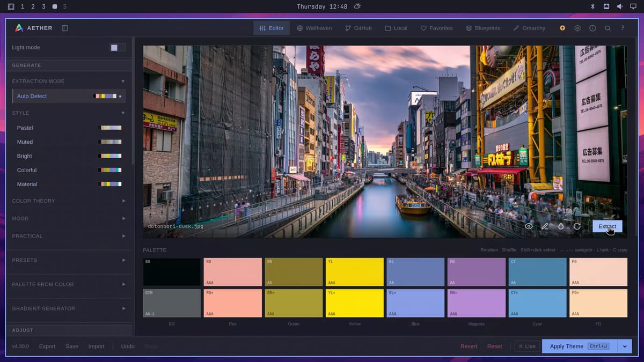Switch to the Editor tab
The image size is (644, 362).
pos(272,28)
